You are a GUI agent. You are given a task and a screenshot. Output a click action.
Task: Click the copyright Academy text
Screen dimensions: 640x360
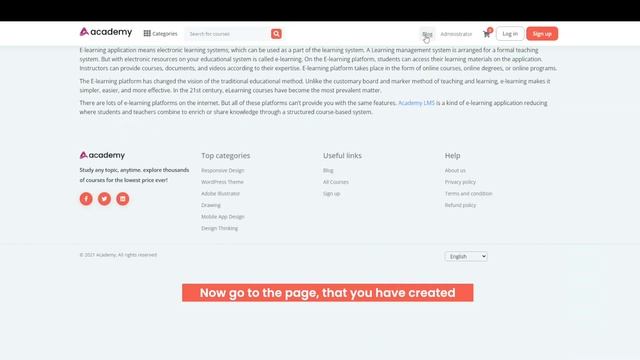(x=118, y=255)
